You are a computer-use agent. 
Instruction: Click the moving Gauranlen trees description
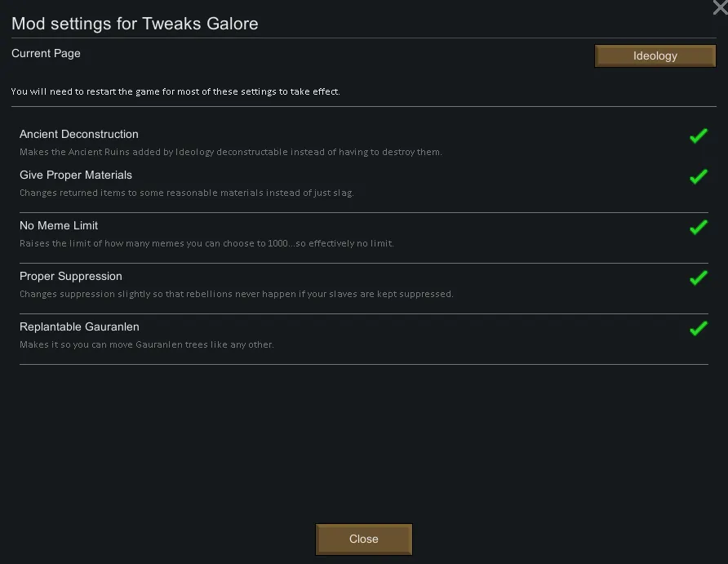(x=146, y=344)
